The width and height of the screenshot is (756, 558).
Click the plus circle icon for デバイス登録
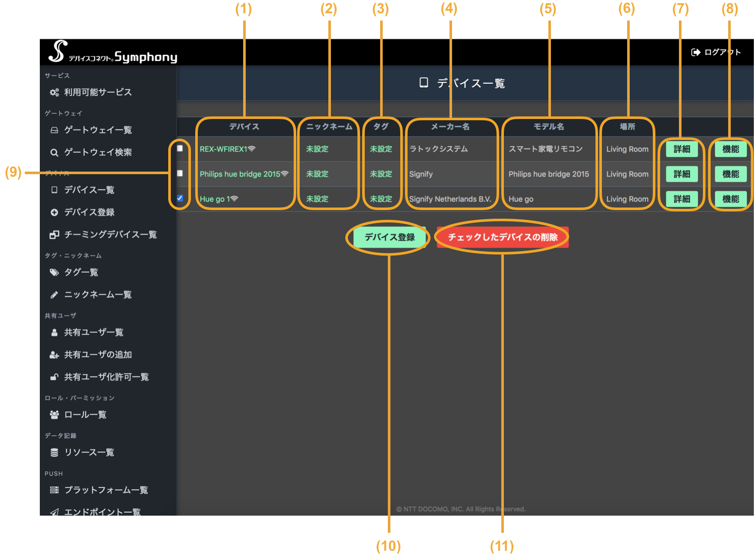(x=54, y=212)
